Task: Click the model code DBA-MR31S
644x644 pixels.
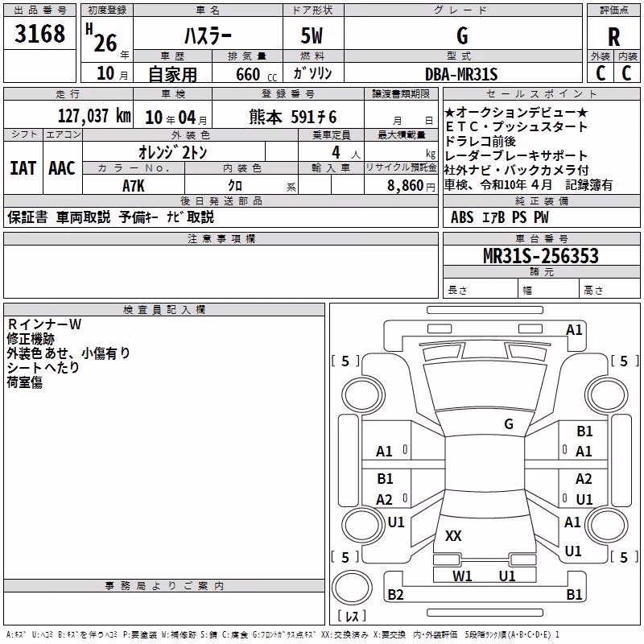Action: tap(461, 74)
